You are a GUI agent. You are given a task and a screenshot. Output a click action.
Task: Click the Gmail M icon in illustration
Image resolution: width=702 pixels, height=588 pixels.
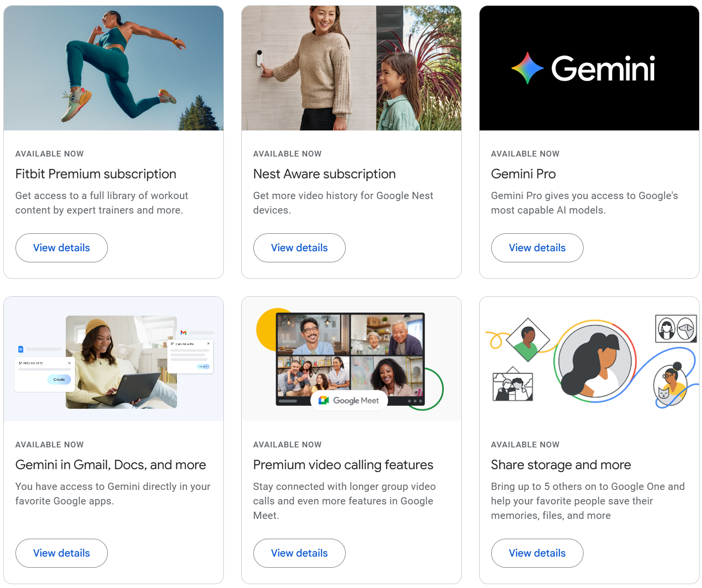pos(184,332)
